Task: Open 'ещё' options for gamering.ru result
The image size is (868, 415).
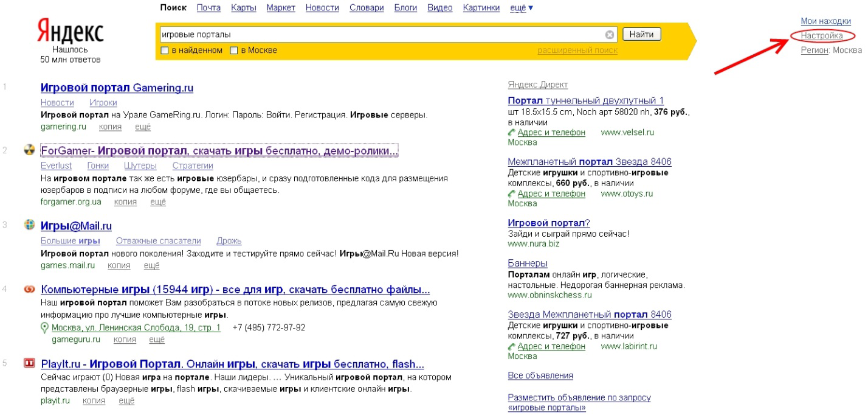Action: click(x=143, y=127)
